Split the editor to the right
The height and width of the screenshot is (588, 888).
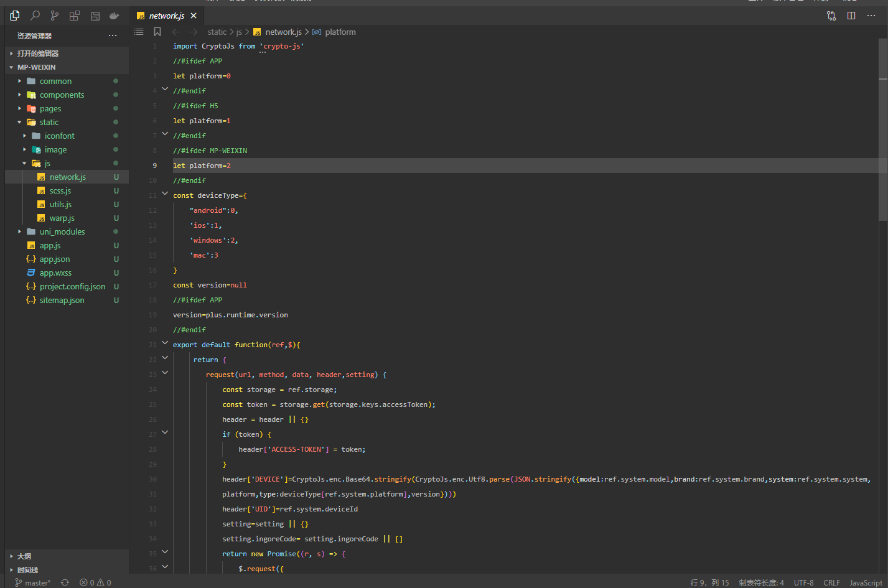pyautogui.click(x=851, y=16)
